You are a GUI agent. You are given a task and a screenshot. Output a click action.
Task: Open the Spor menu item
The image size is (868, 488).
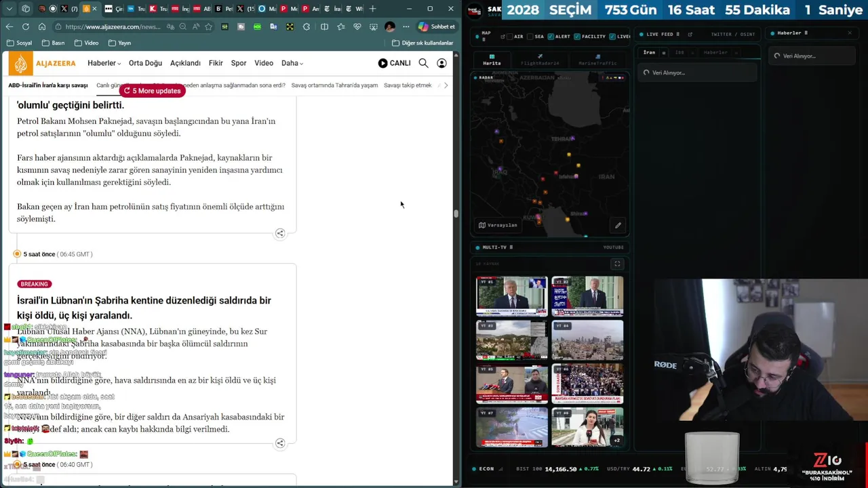pyautogui.click(x=239, y=63)
